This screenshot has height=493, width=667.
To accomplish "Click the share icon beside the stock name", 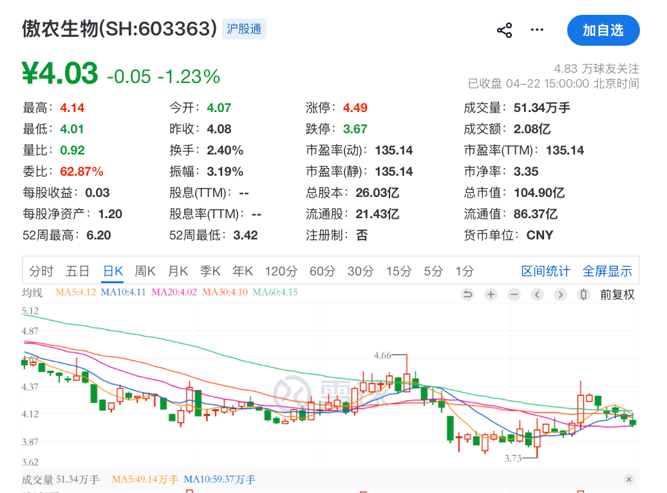I will tap(505, 30).
